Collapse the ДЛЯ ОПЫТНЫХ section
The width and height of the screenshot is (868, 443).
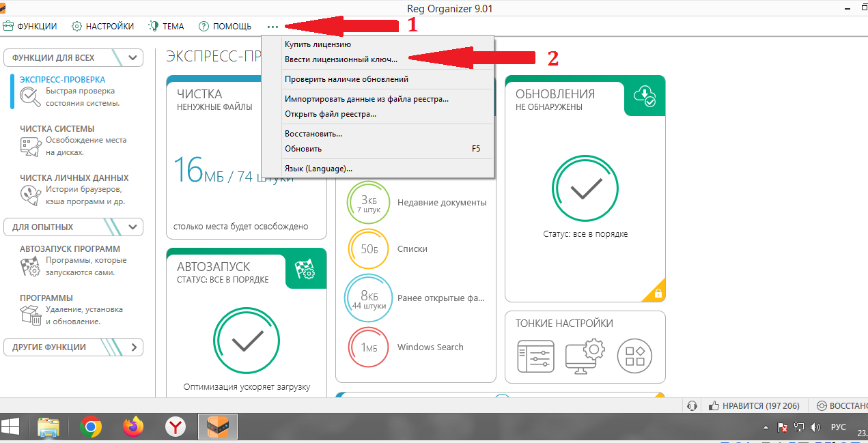[x=74, y=227]
